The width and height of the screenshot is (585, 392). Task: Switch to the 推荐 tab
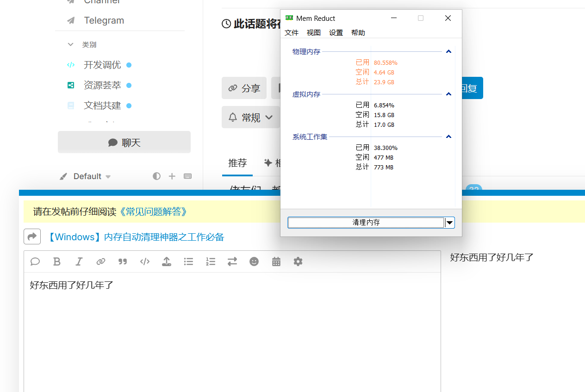point(237,163)
